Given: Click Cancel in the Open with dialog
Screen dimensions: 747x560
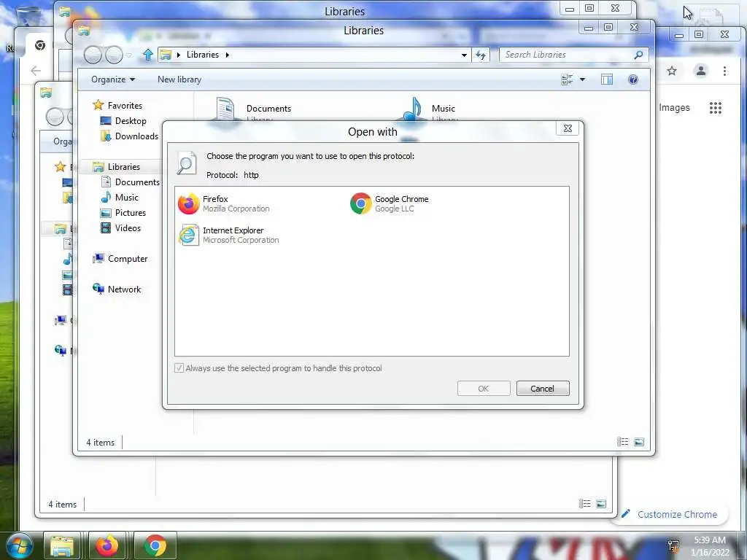Looking at the screenshot, I should [543, 389].
